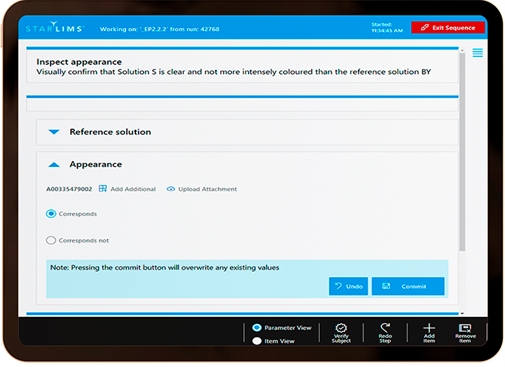Click the Reference solution title text
The width and height of the screenshot is (505, 367).
110,132
